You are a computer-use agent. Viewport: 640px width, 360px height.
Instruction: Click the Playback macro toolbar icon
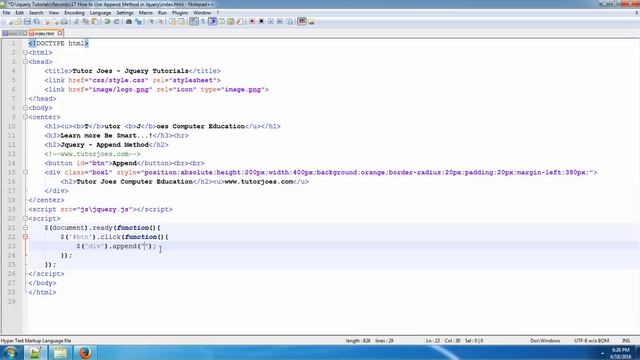(270, 22)
